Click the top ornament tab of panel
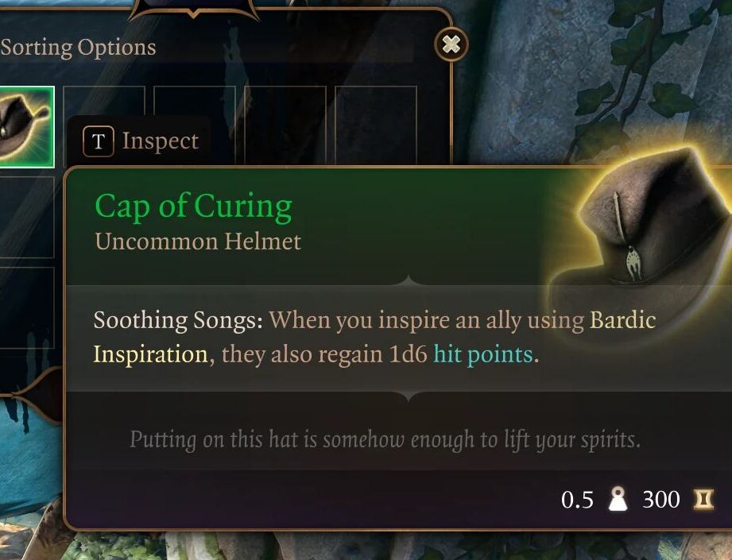Image resolution: width=732 pixels, height=560 pixels. [193, 10]
